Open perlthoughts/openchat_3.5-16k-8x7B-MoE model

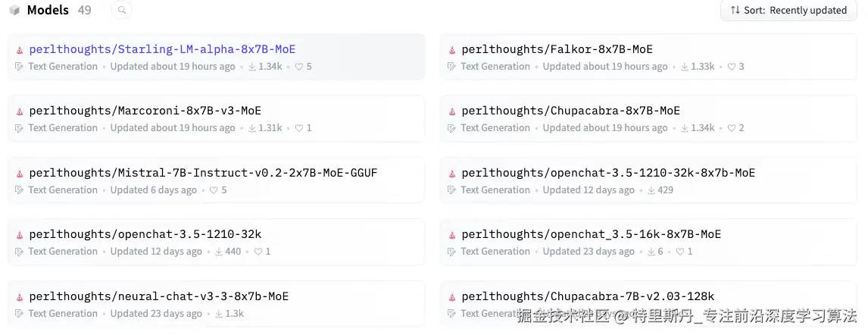coord(591,234)
